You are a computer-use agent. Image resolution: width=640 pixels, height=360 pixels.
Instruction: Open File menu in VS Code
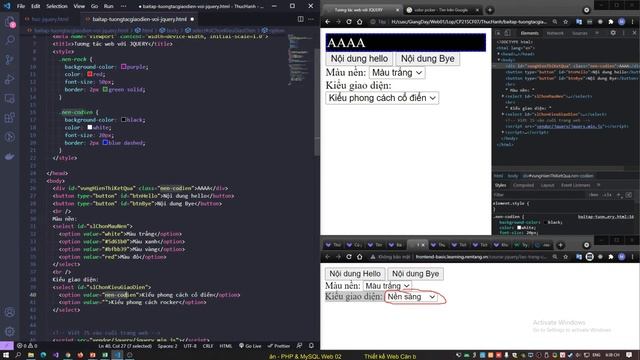tap(21, 6)
